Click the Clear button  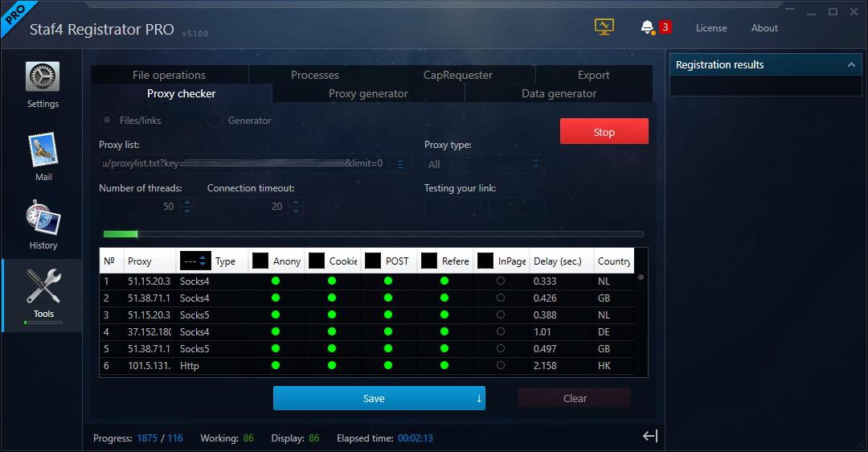575,398
